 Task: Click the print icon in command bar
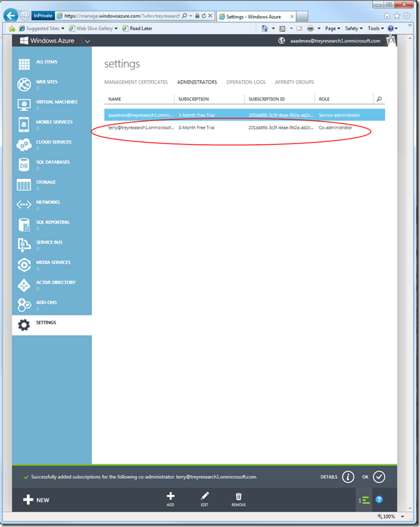click(311, 29)
